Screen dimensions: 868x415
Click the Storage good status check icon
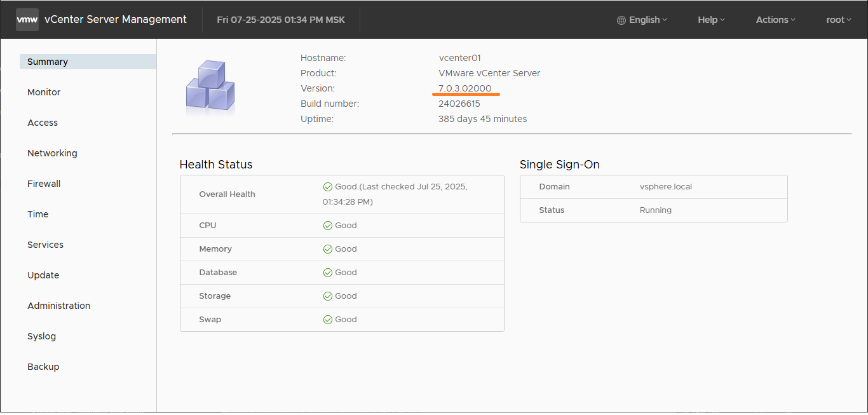[x=328, y=296]
